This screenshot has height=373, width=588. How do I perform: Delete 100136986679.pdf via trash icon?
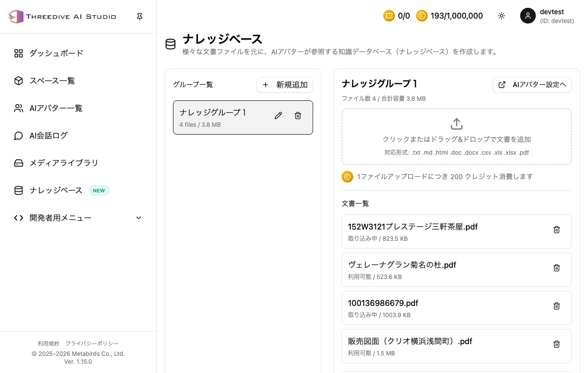point(557,306)
